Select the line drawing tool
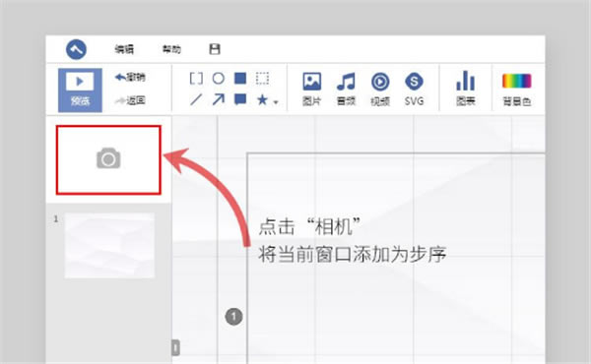 (x=196, y=99)
